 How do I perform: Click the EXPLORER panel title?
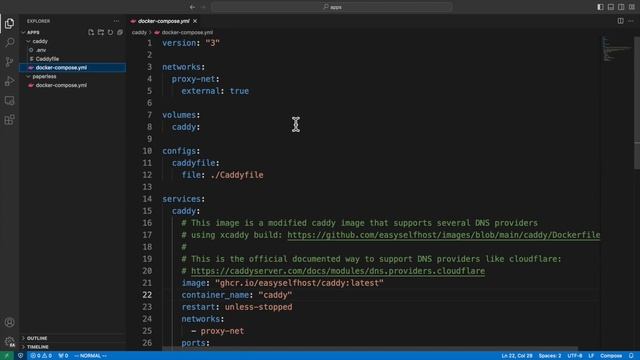(x=38, y=21)
